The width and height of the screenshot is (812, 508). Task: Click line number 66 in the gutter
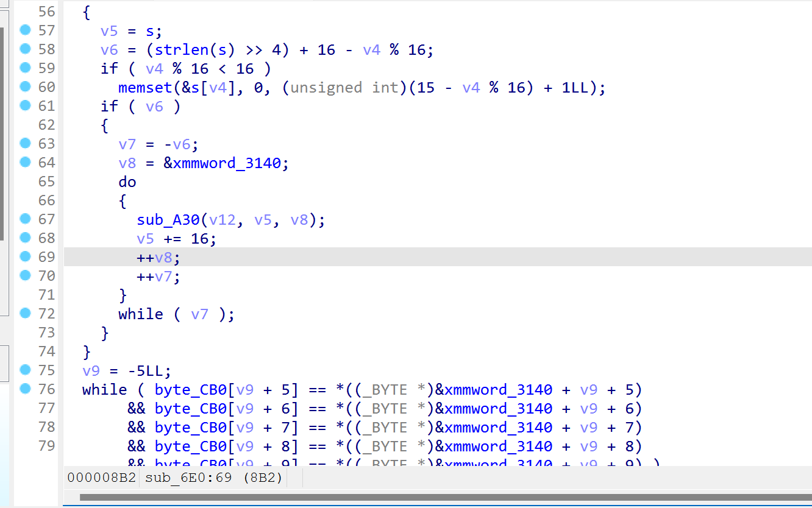tap(46, 200)
